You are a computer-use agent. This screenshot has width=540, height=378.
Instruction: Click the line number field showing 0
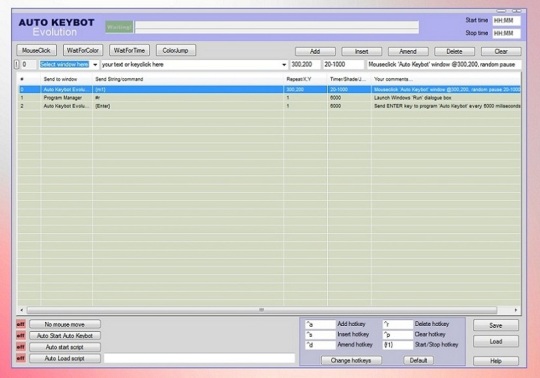point(29,64)
